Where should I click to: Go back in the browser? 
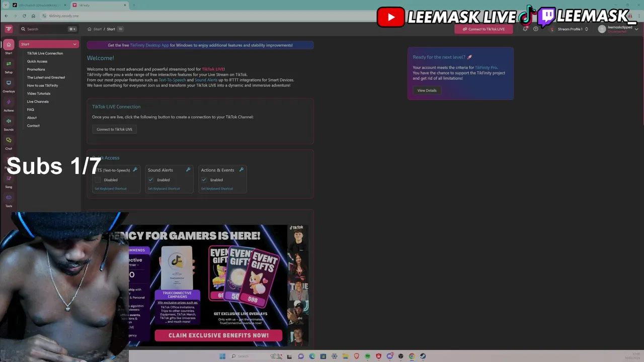[x=6, y=16]
